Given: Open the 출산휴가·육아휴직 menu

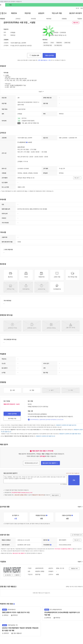Looking at the screenshot, I should click(x=75, y=13).
